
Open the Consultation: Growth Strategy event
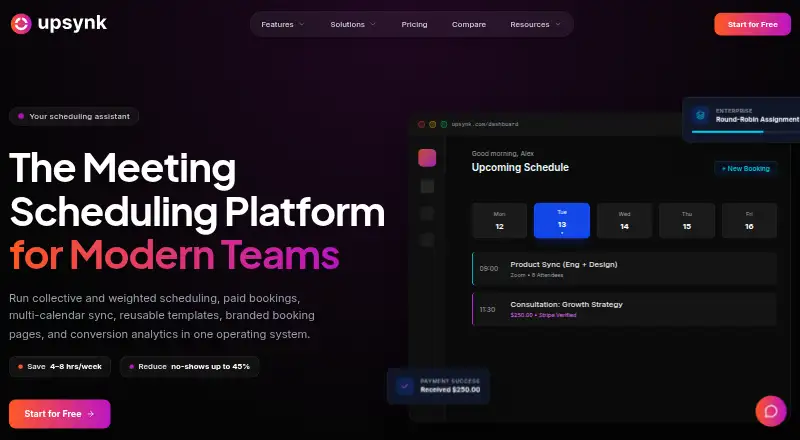[624, 309]
